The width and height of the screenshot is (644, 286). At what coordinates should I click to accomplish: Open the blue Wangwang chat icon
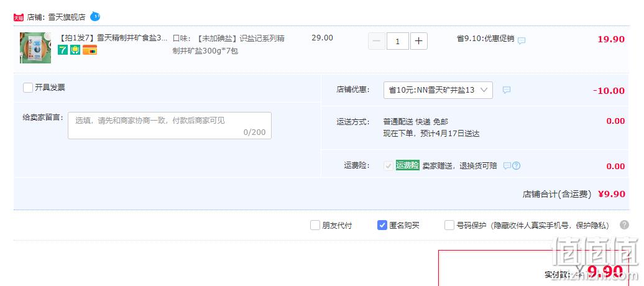(x=95, y=16)
